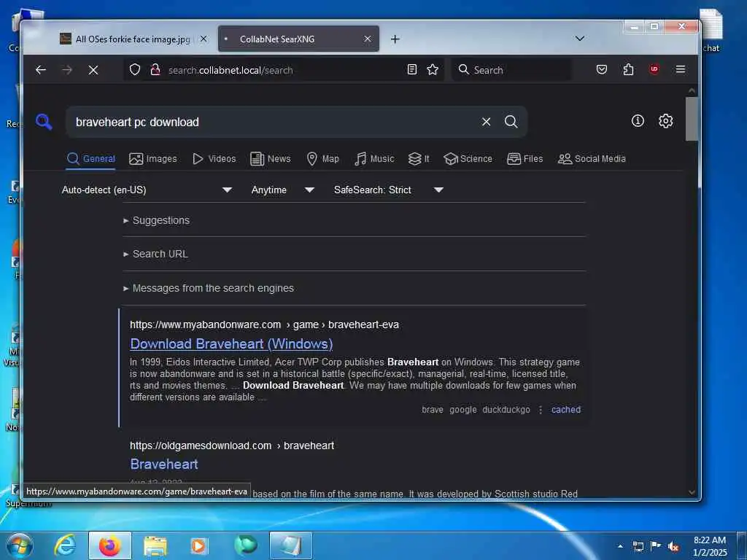Click the Firefox taskbar icon
747x560 pixels.
pos(109,545)
